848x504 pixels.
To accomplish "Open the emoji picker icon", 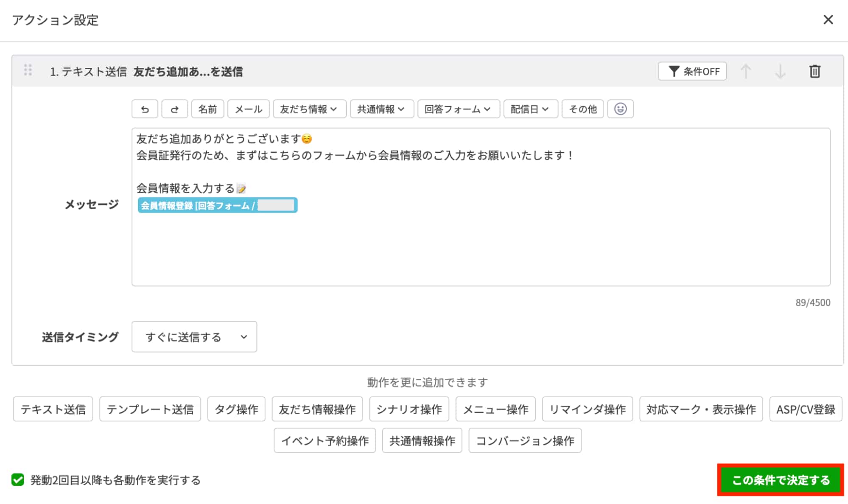I will pos(621,109).
